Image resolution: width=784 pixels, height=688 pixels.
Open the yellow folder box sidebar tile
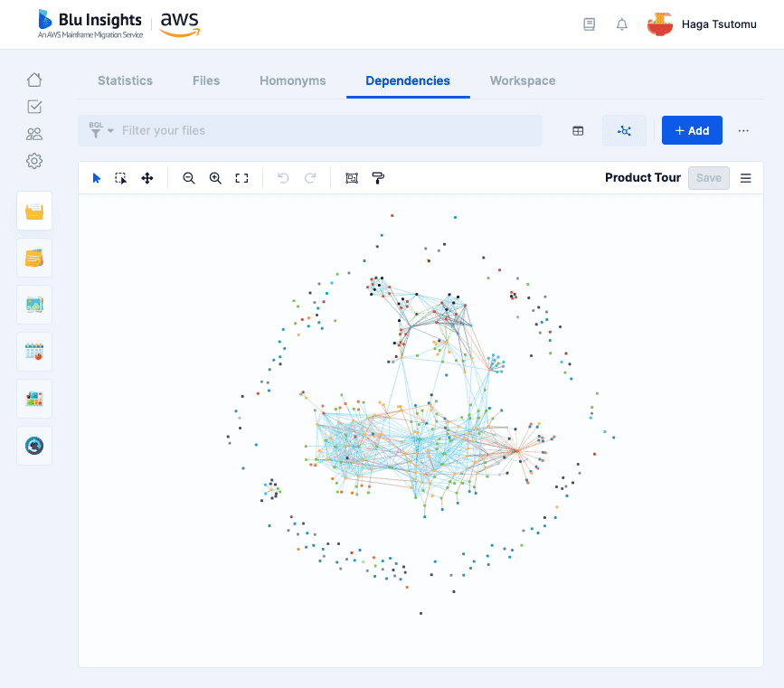[34, 211]
